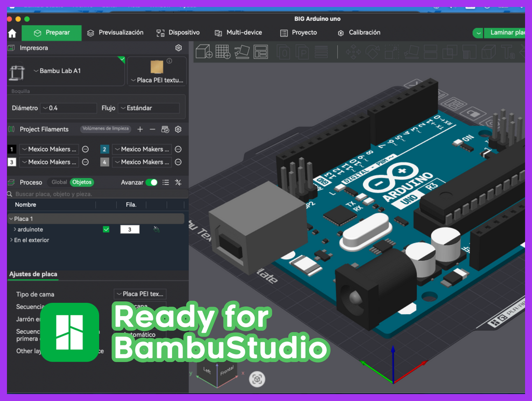Click the reset view cube icon
The image size is (532, 401).
[257, 379]
